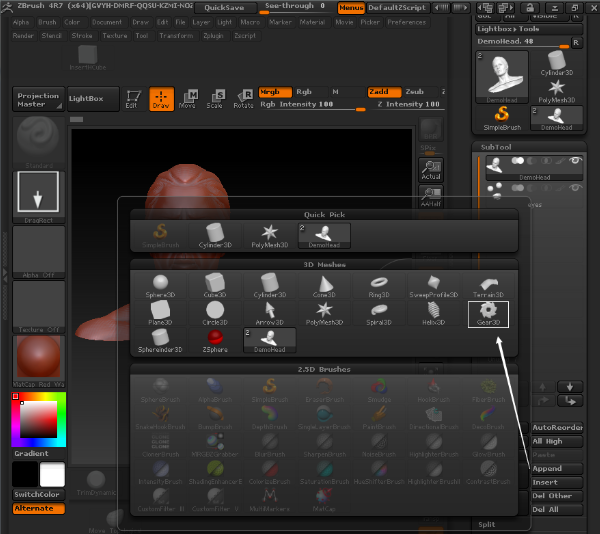Viewport: 600px width, 534px height.
Task: Select SimpleBrush in Quick Pick
Action: 160,236
